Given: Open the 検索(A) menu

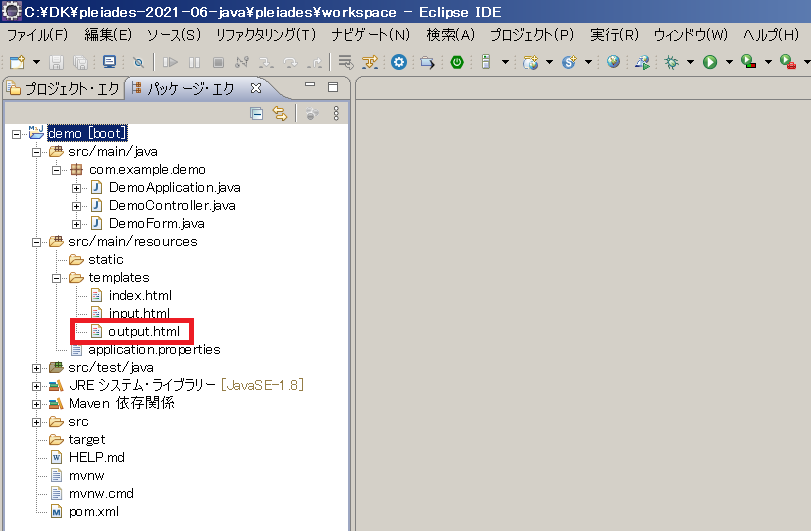Looking at the screenshot, I should (x=450, y=35).
